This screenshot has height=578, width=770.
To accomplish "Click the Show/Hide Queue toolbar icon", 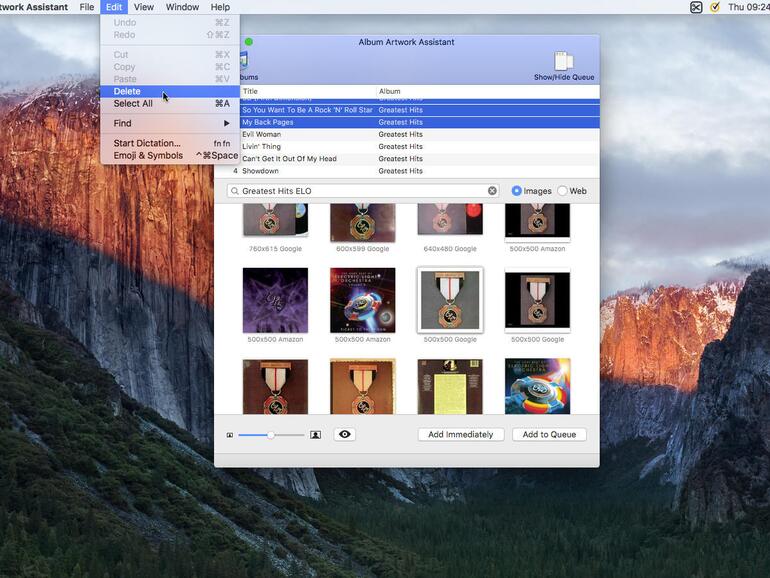I will (564, 62).
